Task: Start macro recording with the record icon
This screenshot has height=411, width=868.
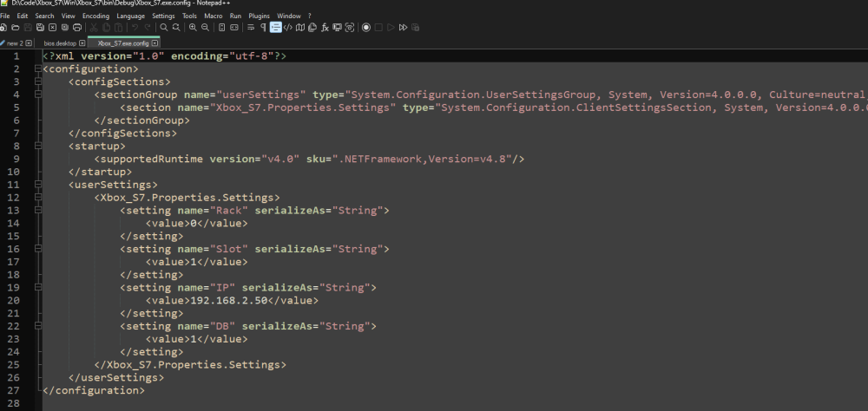Action: 366,28
